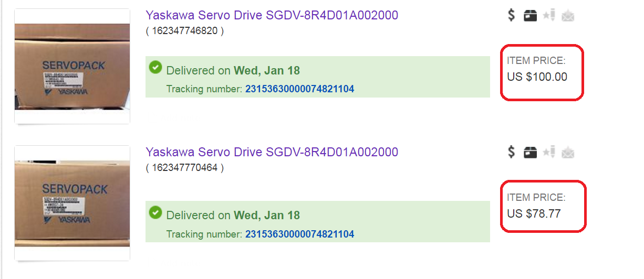Click the paid dollar icon for the first item
The width and height of the screenshot is (644, 279).
[512, 15]
